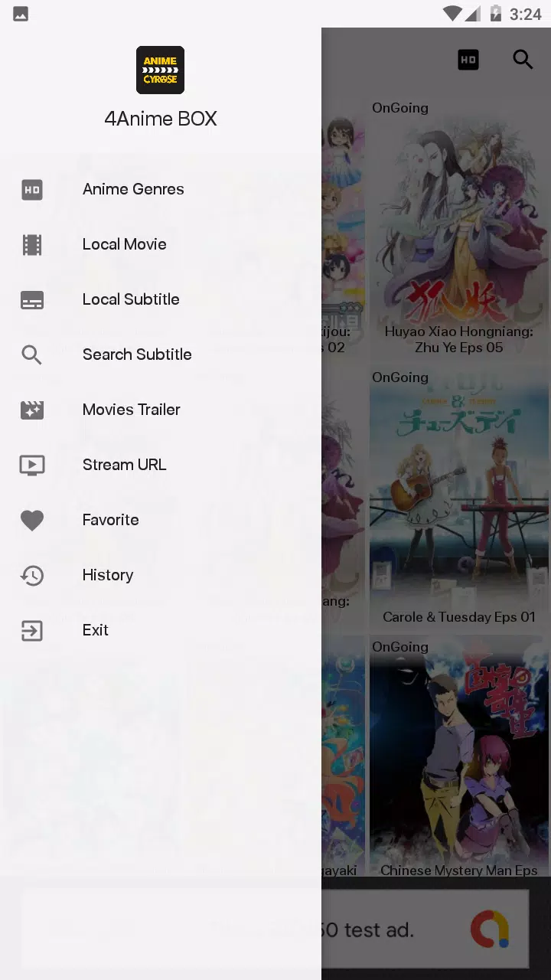Tap the Wi-Fi signal status icon
Viewport: 551px width, 980px height.
coord(452,14)
